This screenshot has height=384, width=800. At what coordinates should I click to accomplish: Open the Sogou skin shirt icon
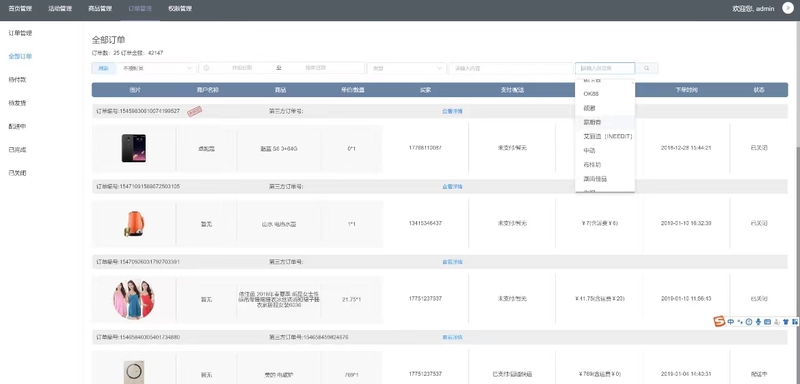[785, 322]
